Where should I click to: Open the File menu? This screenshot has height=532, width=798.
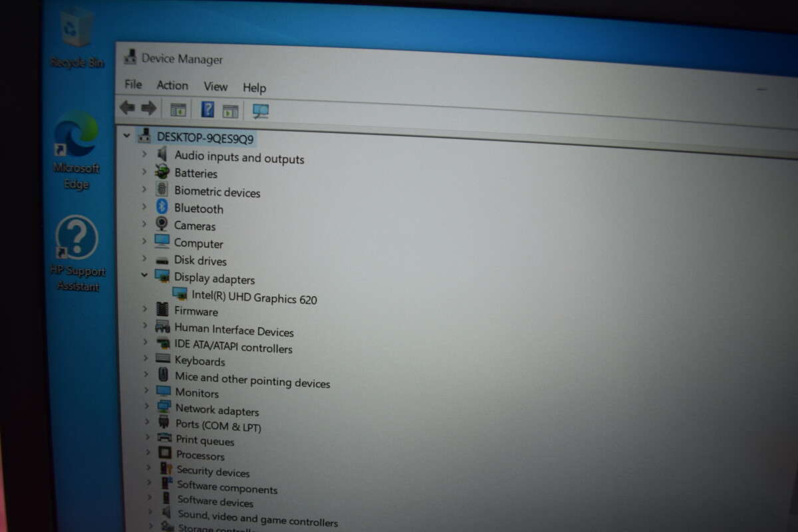point(133,84)
